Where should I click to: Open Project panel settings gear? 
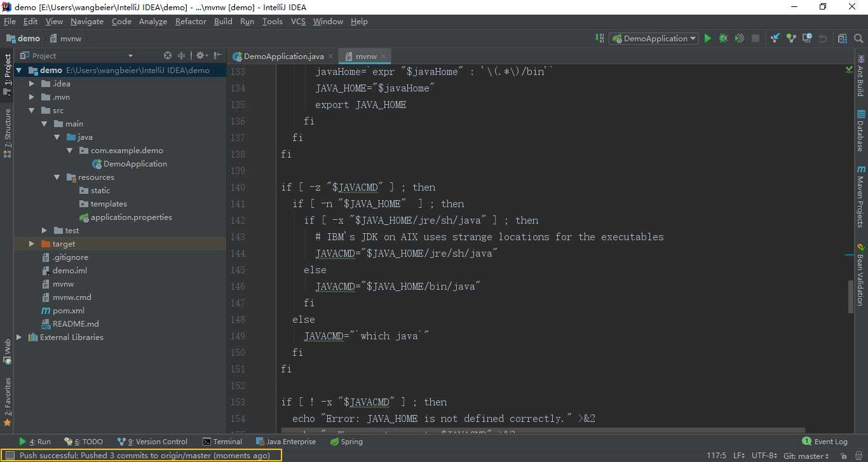point(201,56)
